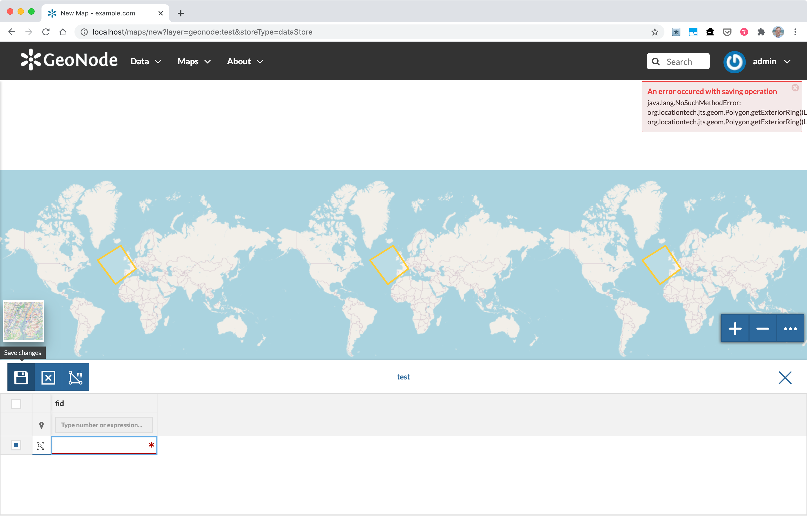Screen dimensions: 807x532
Task: Expand the admin user dropdown
Action: 771,61
